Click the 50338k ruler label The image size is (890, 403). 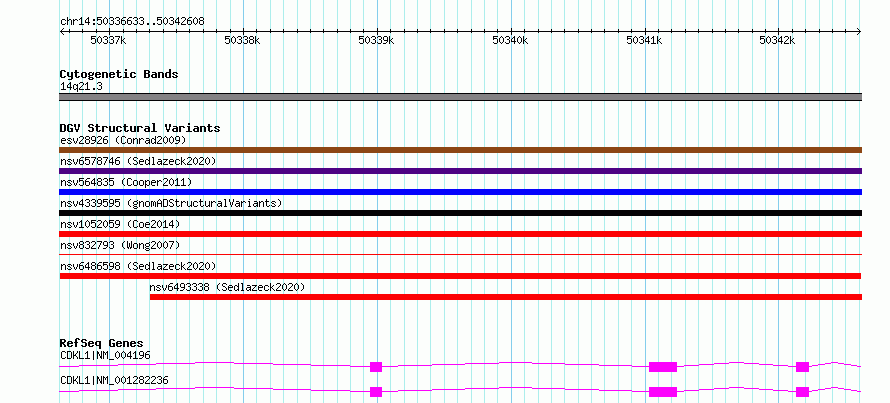click(x=242, y=40)
